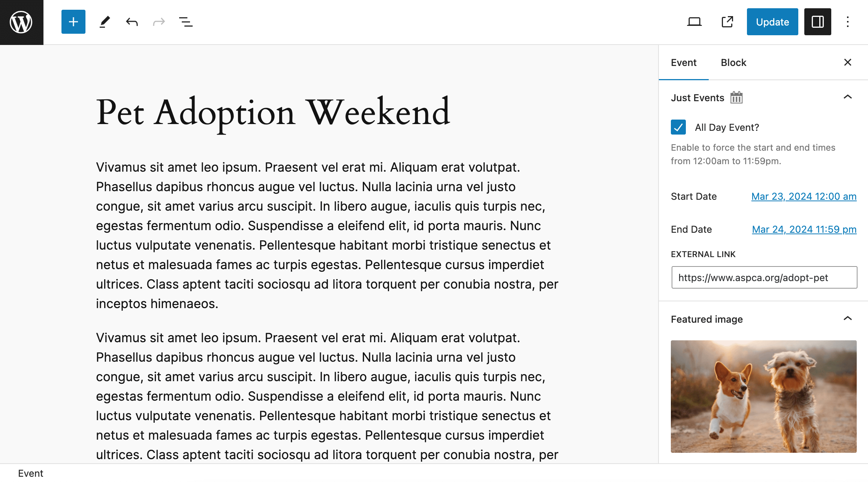Toggle the All Day Event checkbox
868x482 pixels.
[679, 127]
